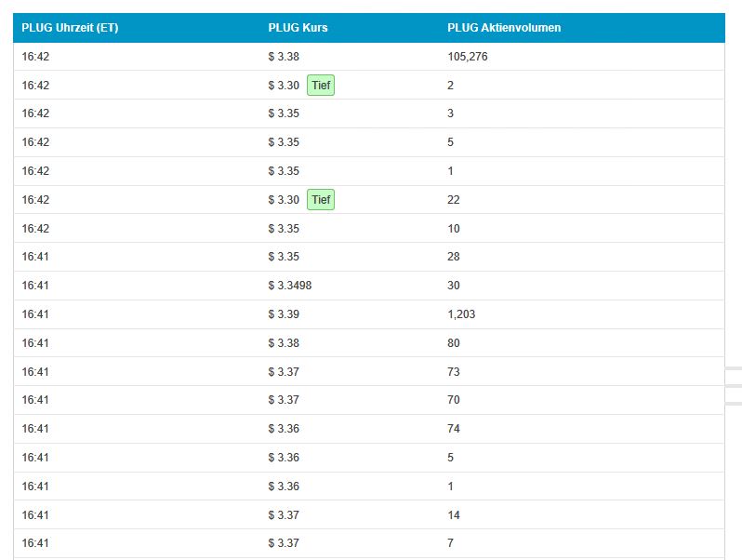Viewport: 742px width, 560px height.
Task: Click the time 16:42 in the volume 10 row
Action: (35, 228)
